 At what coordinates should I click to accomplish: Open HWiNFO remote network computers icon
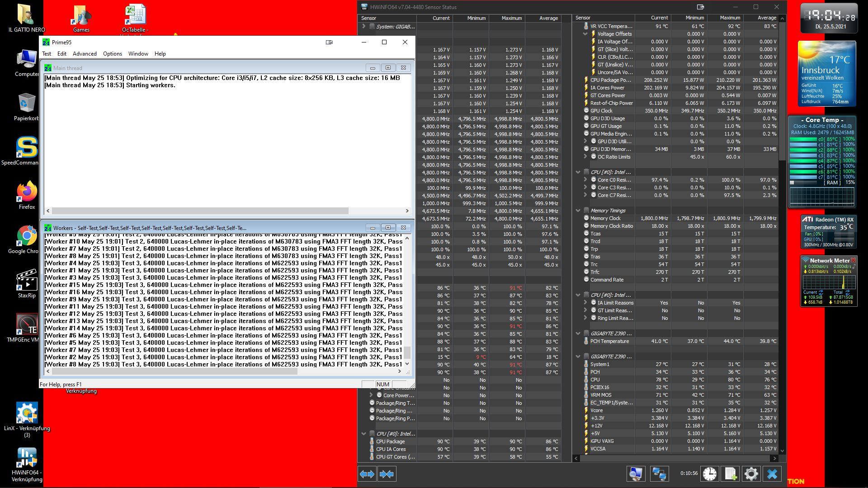tap(659, 474)
